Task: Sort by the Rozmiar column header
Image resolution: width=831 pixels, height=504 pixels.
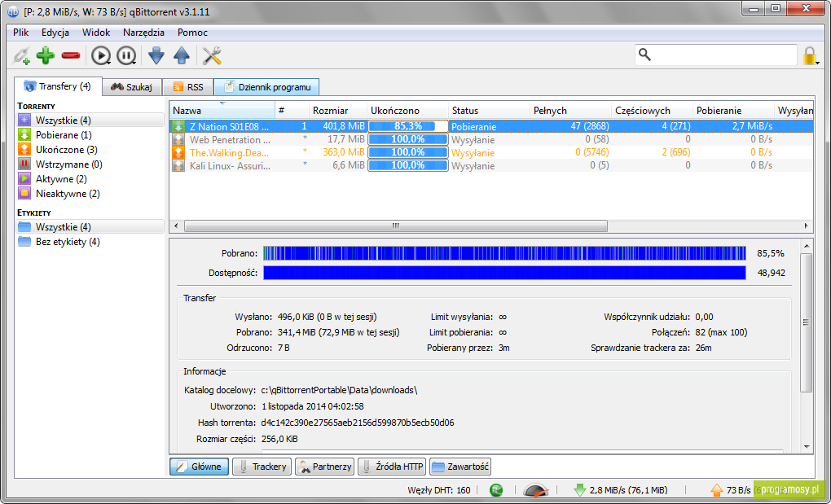Action: [337, 111]
